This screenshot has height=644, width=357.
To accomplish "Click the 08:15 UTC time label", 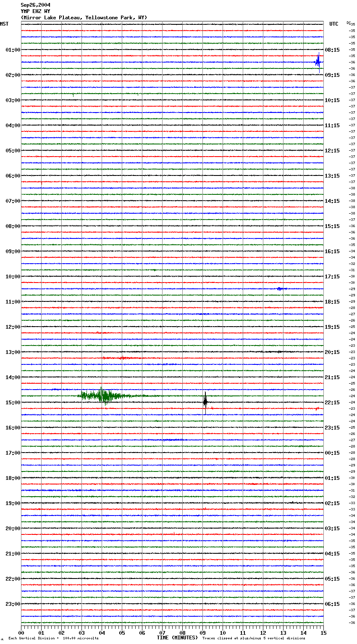I will [x=332, y=50].
